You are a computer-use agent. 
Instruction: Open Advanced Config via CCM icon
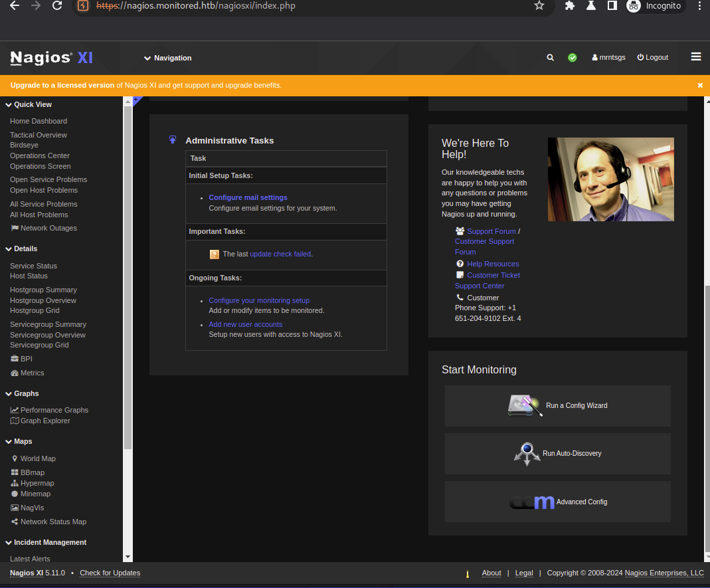pyautogui.click(x=531, y=502)
